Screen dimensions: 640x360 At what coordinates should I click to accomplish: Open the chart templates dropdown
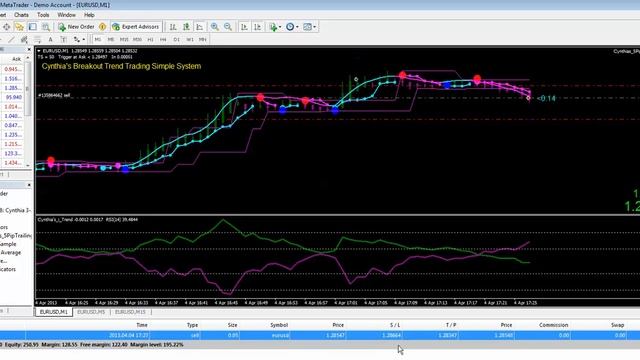[309, 27]
